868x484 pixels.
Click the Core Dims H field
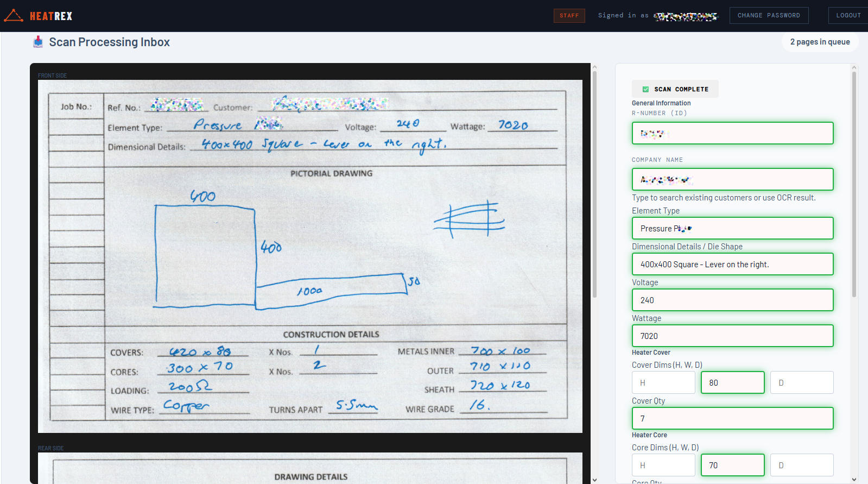point(663,465)
